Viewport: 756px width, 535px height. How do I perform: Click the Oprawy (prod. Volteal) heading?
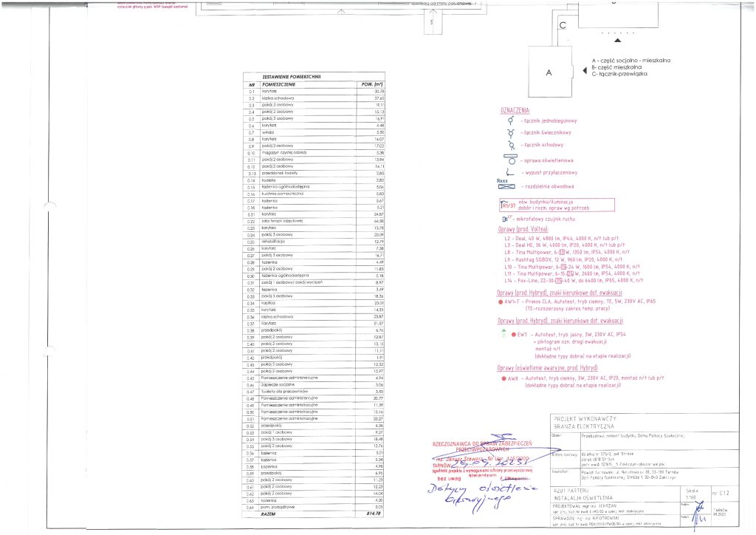tap(527, 231)
